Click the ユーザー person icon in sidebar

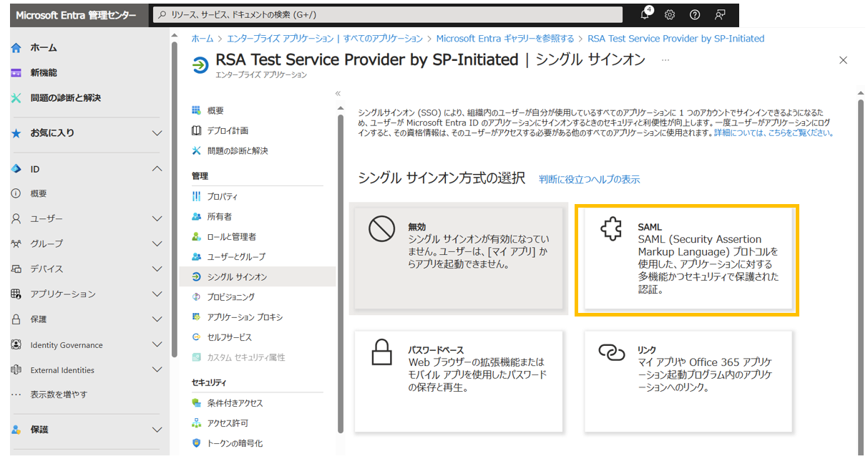click(x=16, y=219)
